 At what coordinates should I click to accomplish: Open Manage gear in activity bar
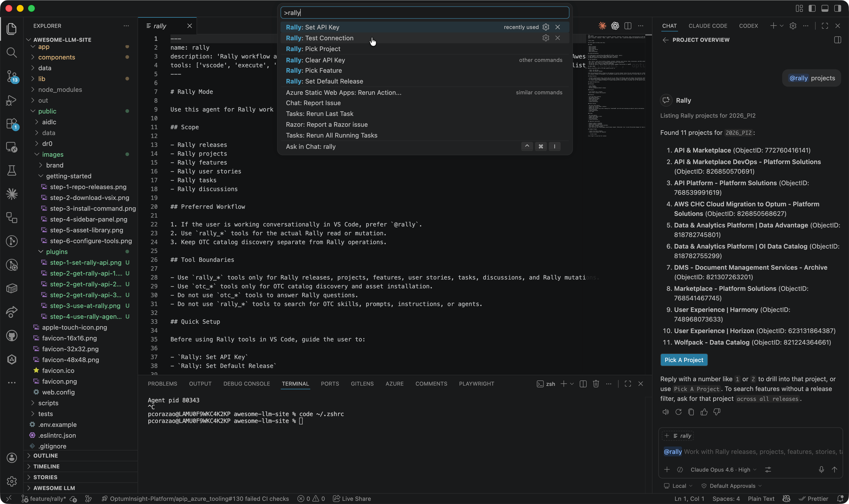(12, 481)
